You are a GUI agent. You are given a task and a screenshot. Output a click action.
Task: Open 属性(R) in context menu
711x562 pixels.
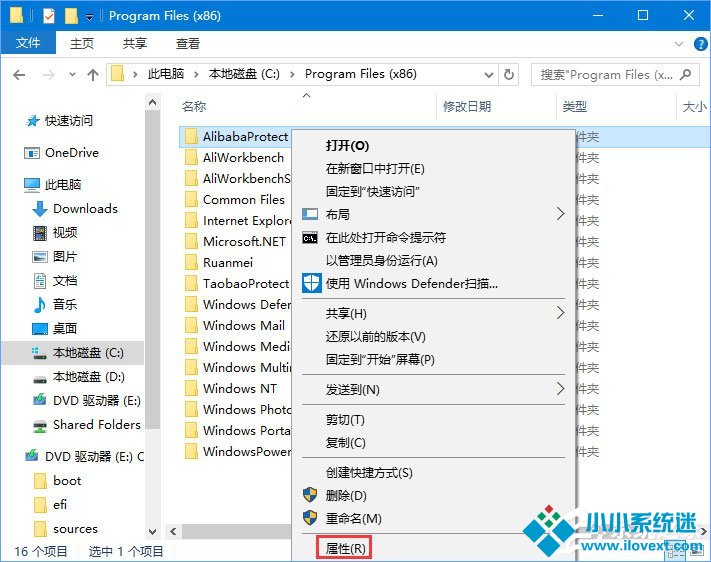tap(345, 548)
